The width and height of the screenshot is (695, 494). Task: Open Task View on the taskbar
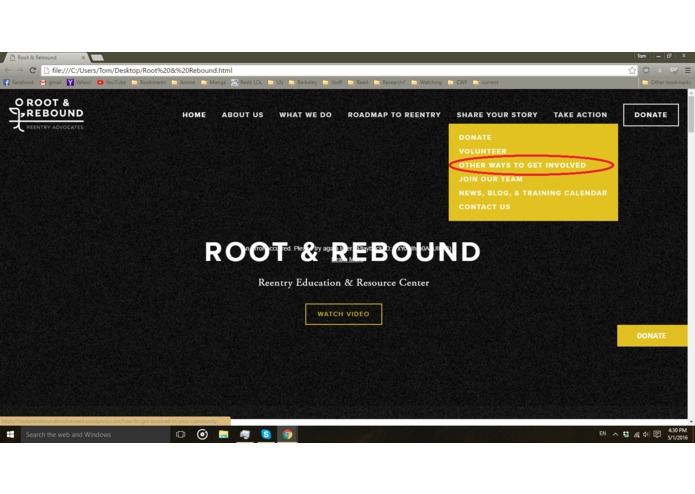tap(180, 435)
